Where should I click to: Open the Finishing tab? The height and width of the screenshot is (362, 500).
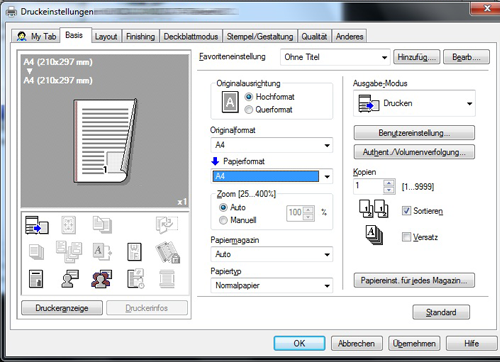click(x=140, y=36)
